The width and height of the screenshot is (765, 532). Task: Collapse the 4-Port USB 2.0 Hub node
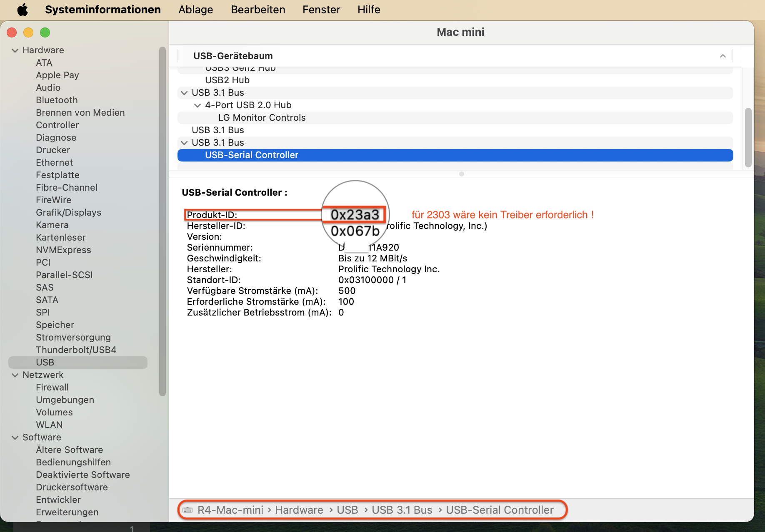(x=197, y=105)
